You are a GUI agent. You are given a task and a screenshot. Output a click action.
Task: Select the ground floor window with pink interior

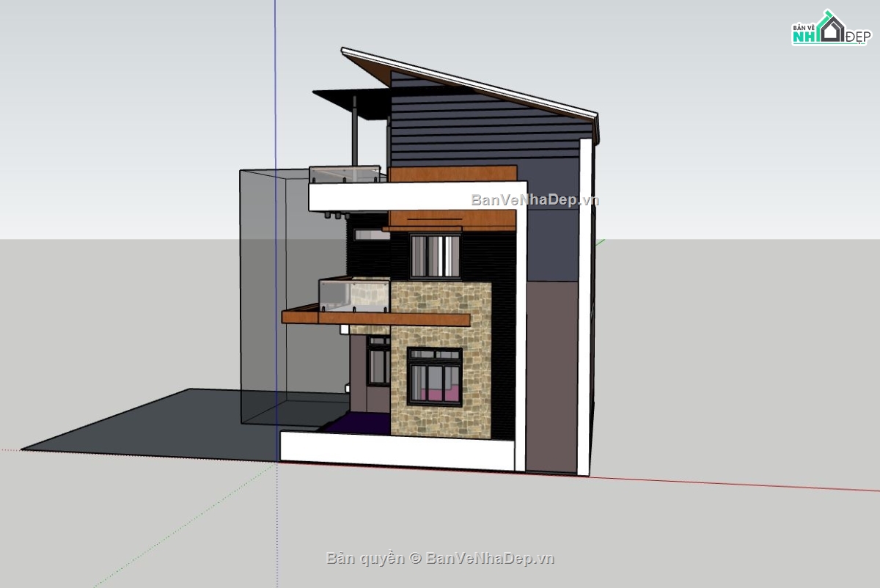click(x=435, y=376)
